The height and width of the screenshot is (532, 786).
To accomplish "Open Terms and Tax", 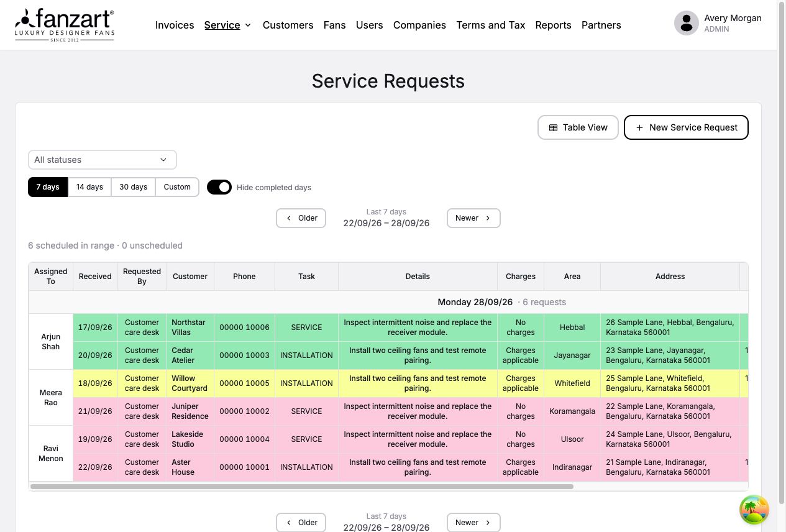I will click(491, 25).
